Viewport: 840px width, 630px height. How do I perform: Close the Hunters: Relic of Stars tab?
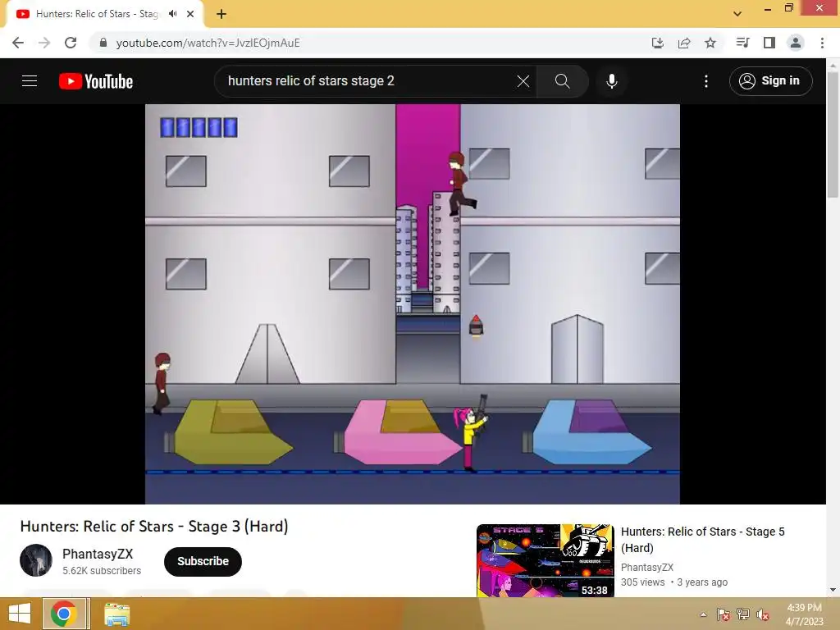(190, 14)
